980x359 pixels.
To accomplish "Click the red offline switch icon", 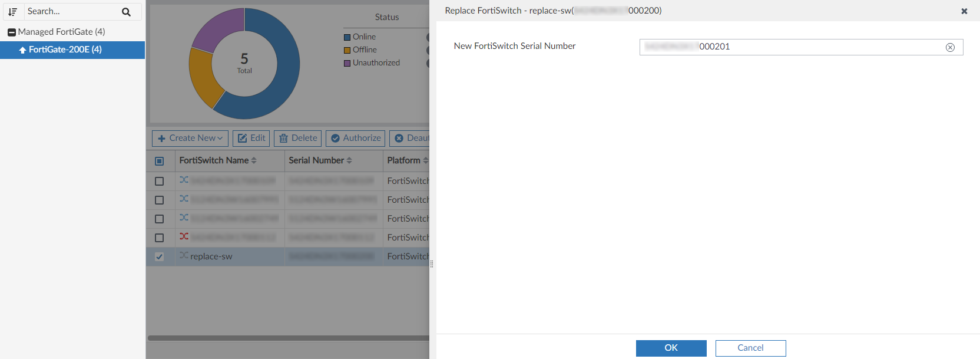I will tap(184, 236).
